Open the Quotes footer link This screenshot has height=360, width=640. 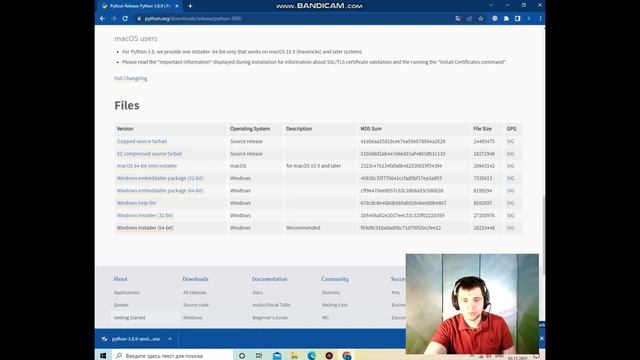(x=121, y=305)
